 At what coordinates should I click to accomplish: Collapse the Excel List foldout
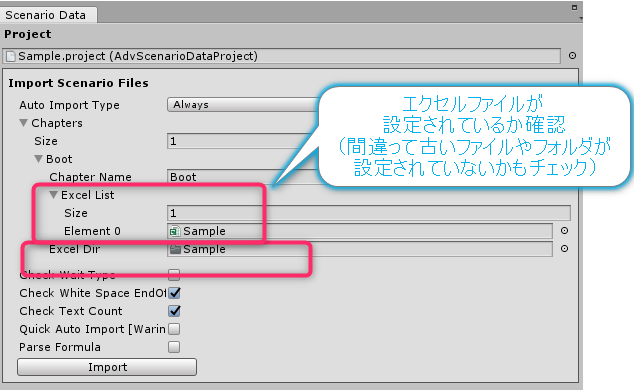[x=53, y=195]
